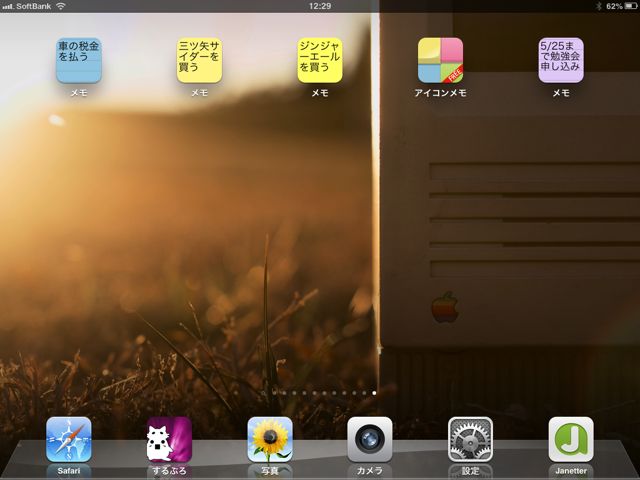Screen dimensions: 640x480
Task: Open 設定 gear icon
Action: (x=471, y=439)
